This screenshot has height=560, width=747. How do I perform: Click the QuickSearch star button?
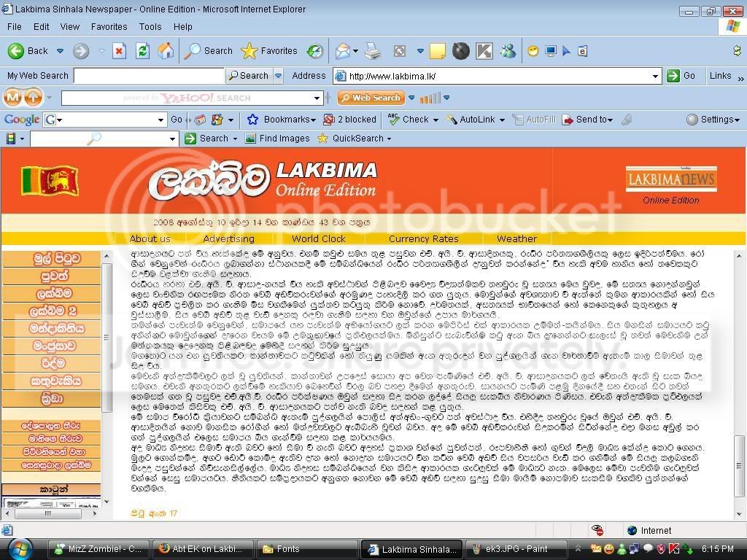354,139
